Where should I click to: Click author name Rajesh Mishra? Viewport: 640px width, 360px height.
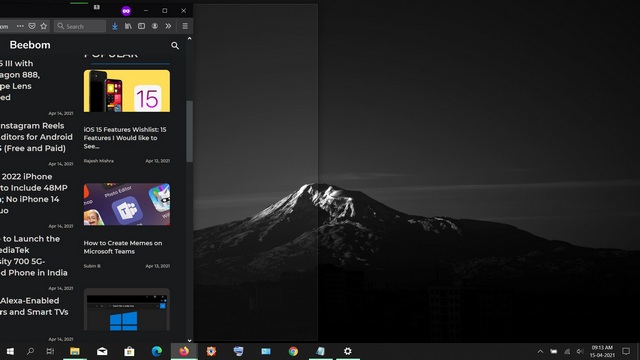[99, 161]
